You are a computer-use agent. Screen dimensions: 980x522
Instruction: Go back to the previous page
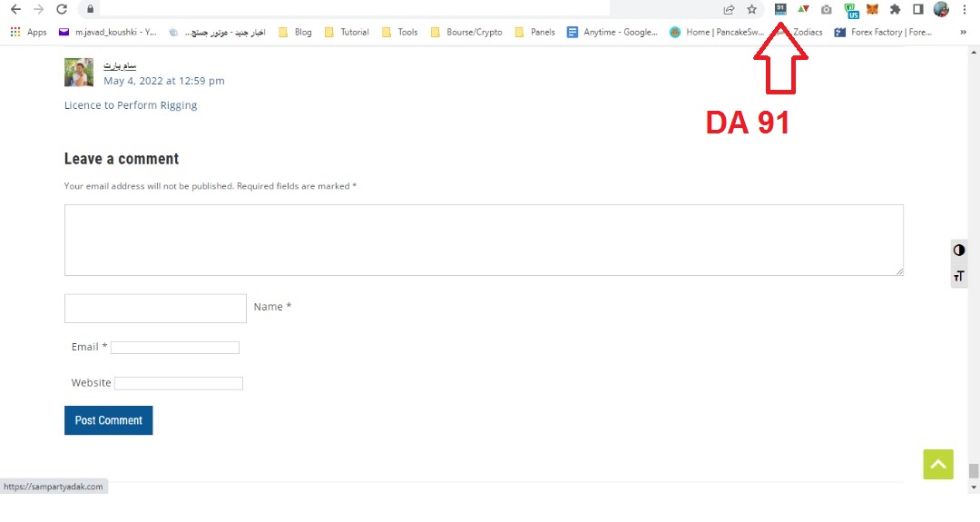15,9
